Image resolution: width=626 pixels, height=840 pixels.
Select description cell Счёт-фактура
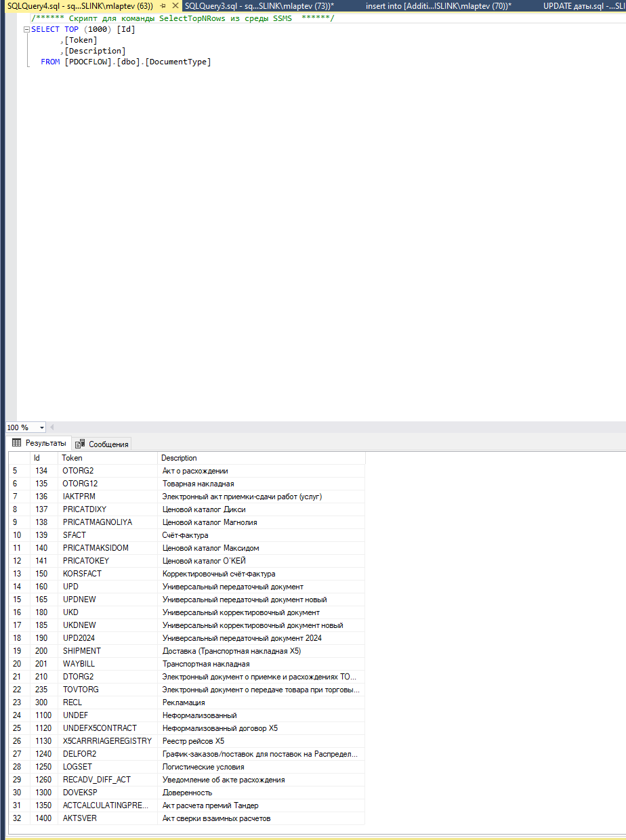(x=262, y=535)
